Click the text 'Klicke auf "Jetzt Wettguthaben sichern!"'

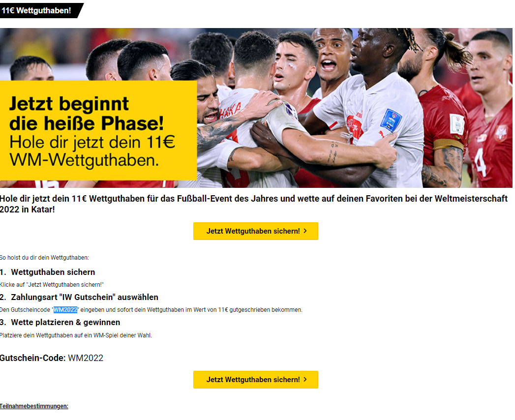click(x=52, y=285)
